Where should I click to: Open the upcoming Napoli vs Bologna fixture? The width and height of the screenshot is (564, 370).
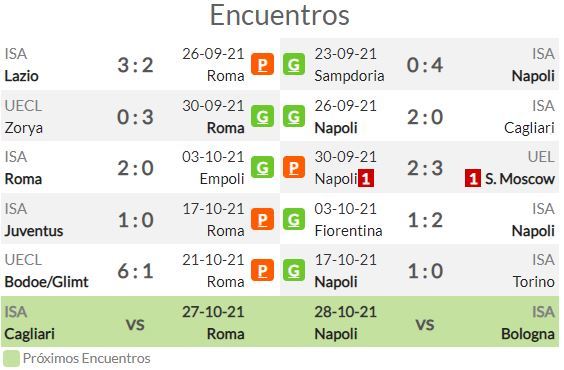(419, 322)
